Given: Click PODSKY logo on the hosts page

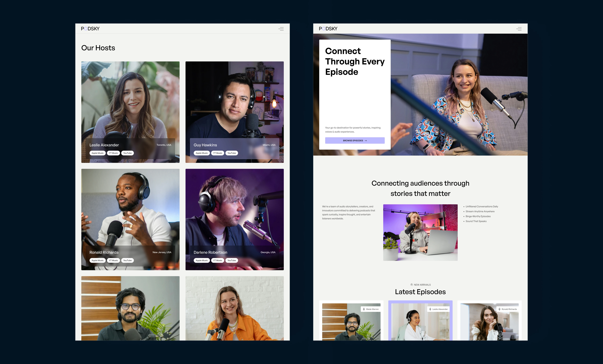Looking at the screenshot, I should tap(90, 29).
